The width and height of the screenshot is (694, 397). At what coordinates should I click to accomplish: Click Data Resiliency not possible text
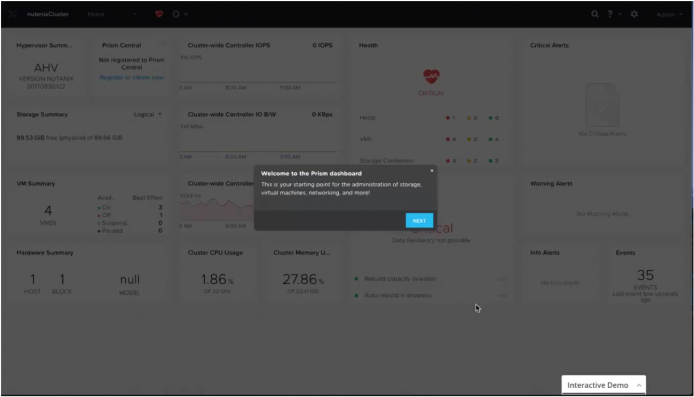click(x=431, y=240)
